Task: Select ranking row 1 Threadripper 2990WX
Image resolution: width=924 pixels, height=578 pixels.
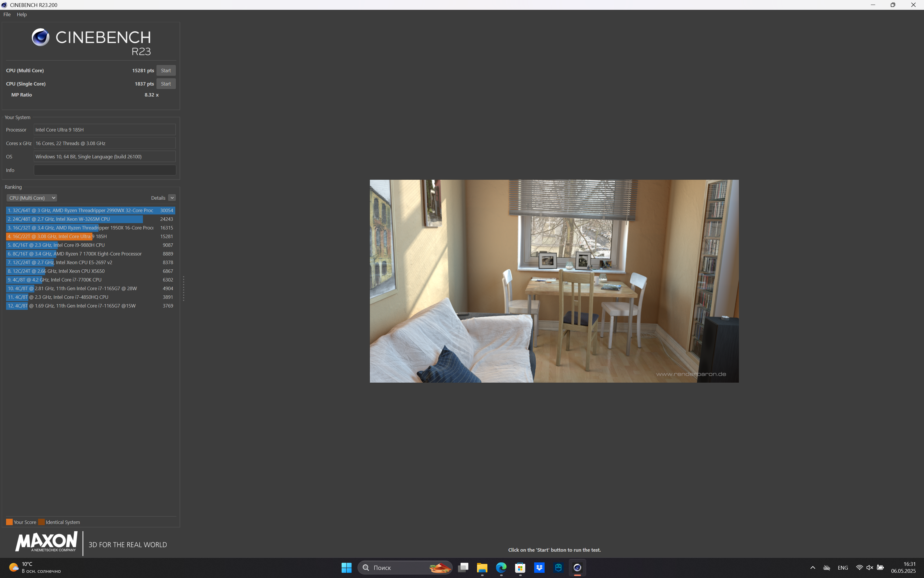Action: [90, 210]
